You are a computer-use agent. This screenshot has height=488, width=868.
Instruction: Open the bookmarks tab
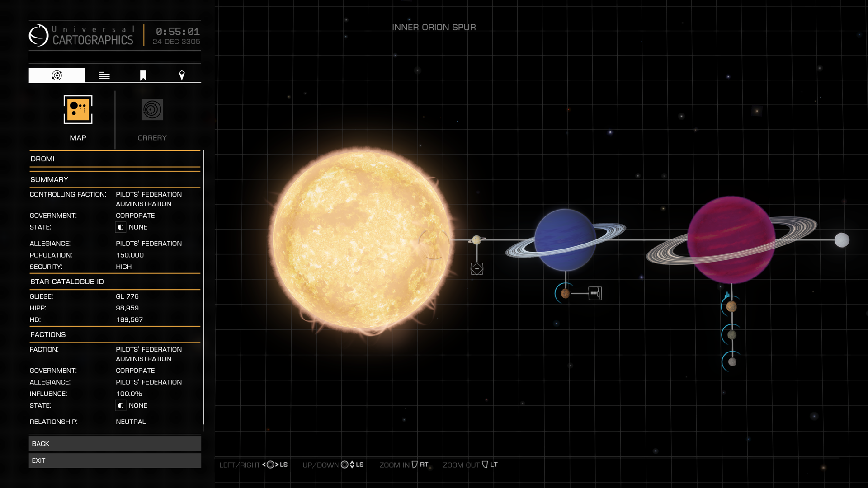point(143,75)
